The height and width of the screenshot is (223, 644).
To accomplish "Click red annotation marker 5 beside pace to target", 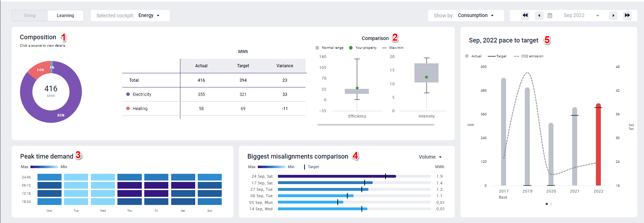I will (x=547, y=40).
